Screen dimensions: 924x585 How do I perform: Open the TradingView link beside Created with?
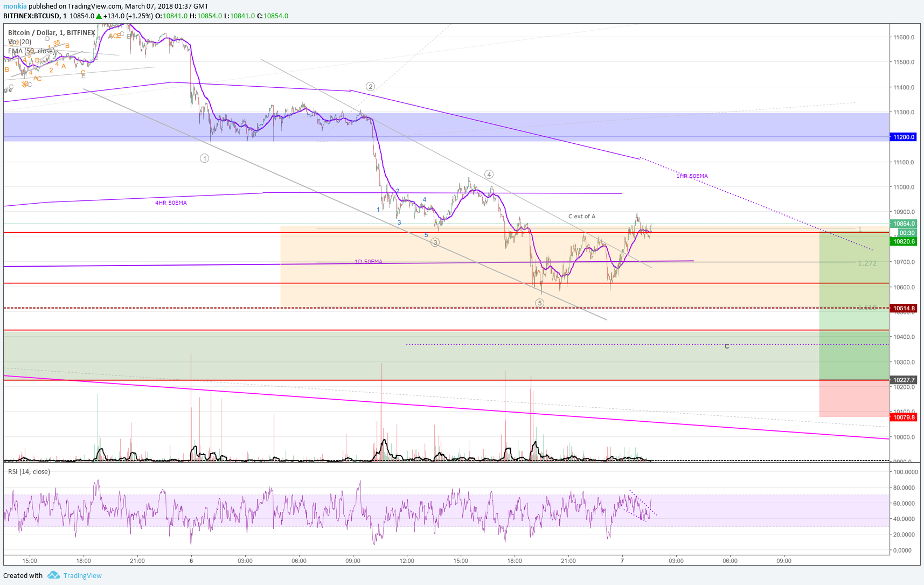pyautogui.click(x=82, y=575)
